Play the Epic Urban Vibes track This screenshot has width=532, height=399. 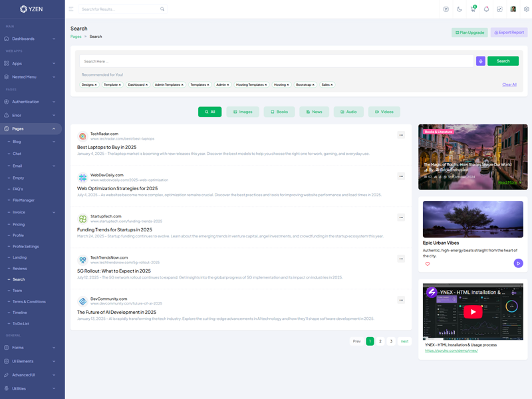coord(518,263)
